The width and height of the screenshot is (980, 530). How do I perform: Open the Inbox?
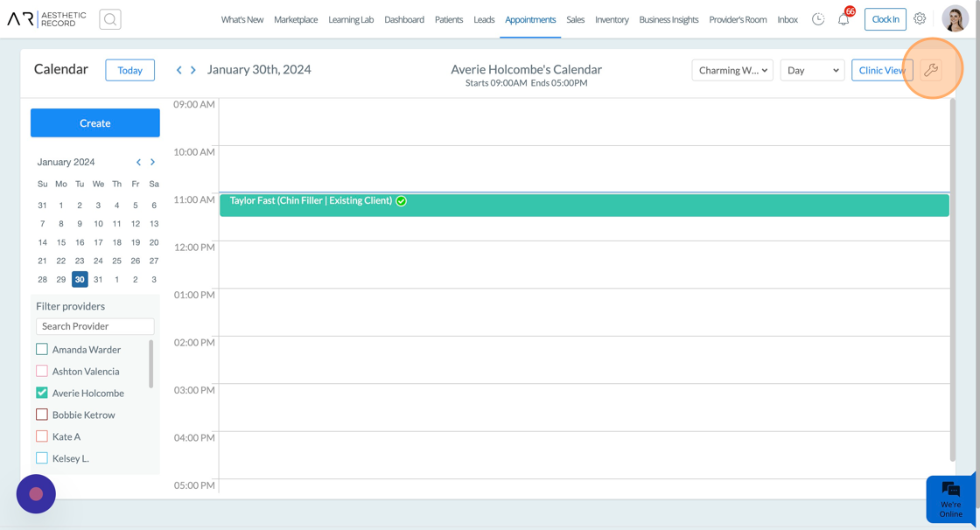[787, 19]
